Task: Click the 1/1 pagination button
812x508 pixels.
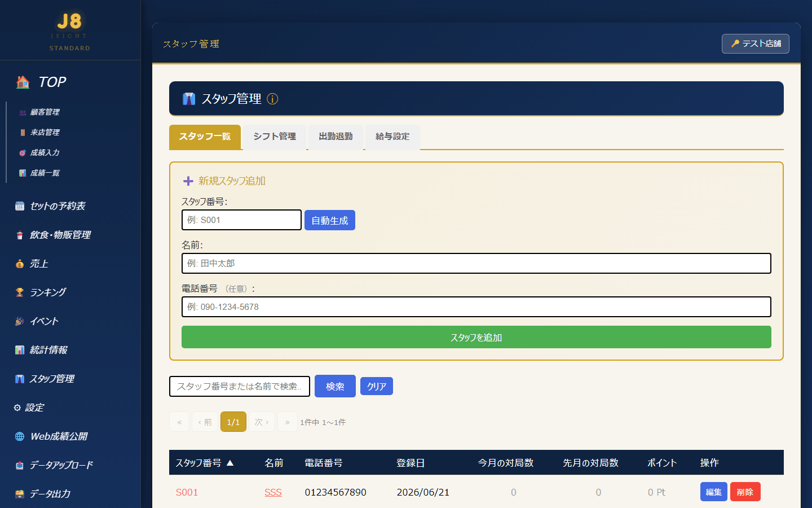Action: [x=233, y=422]
